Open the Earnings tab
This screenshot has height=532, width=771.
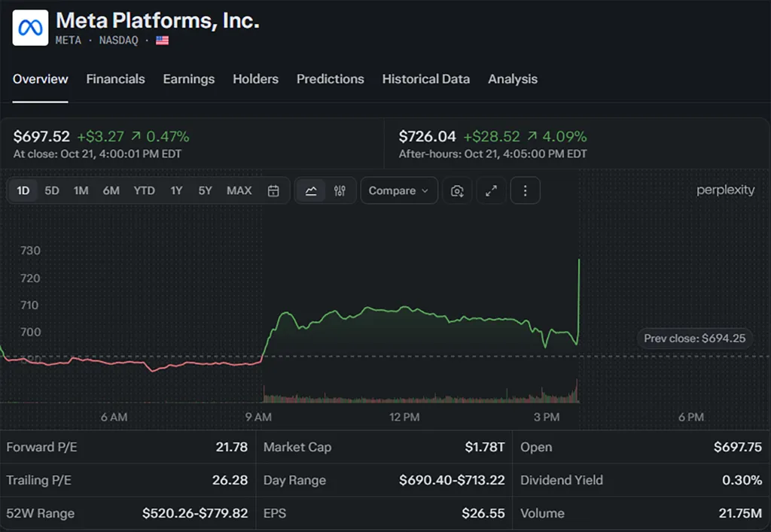[189, 79]
